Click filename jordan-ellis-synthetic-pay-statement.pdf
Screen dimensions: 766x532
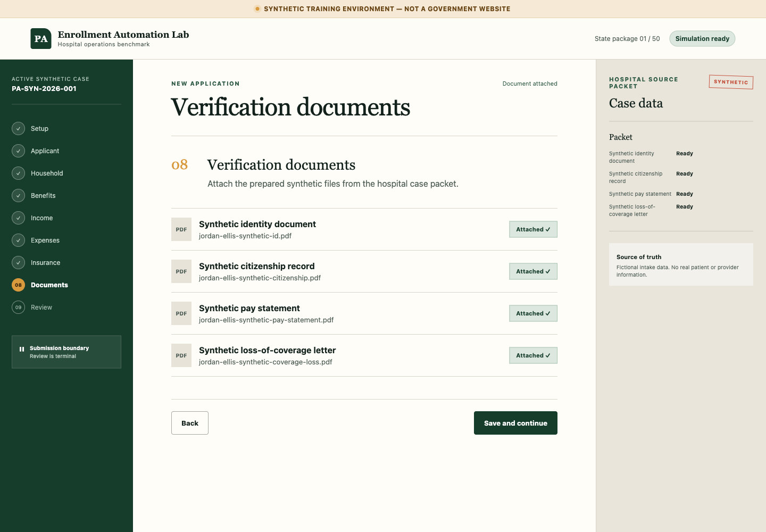[266, 320]
